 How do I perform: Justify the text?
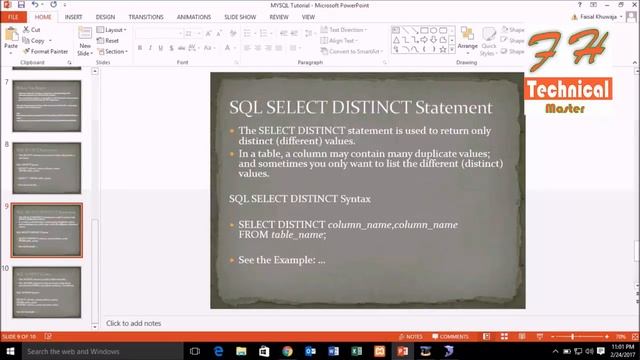(x=279, y=48)
